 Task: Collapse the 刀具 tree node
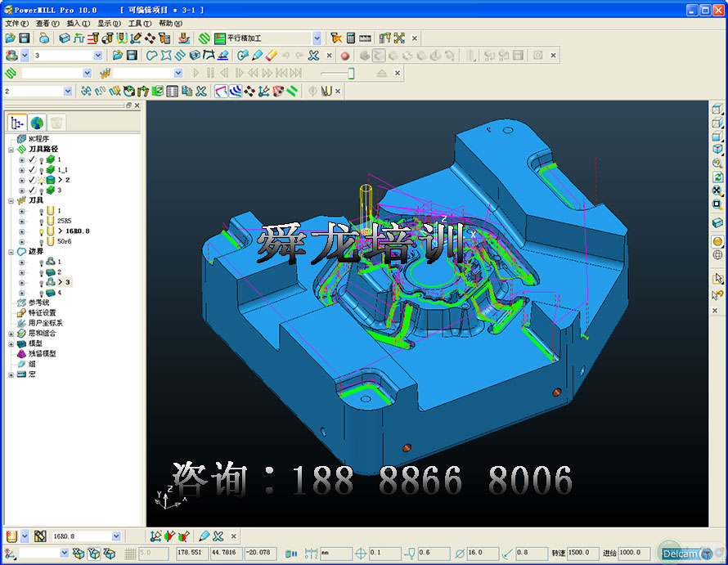(11, 200)
